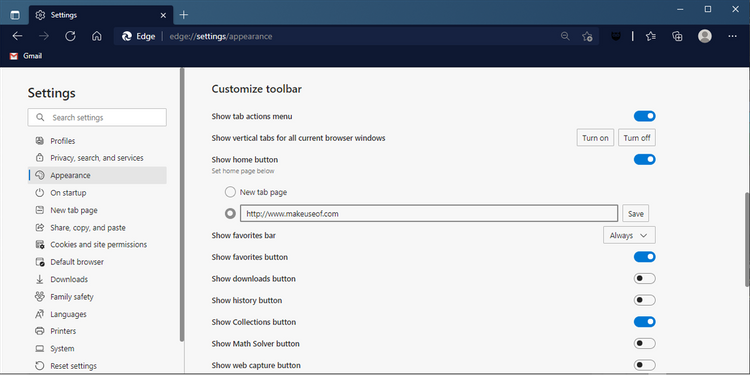Turn off vertical tabs for all windows

click(x=637, y=138)
